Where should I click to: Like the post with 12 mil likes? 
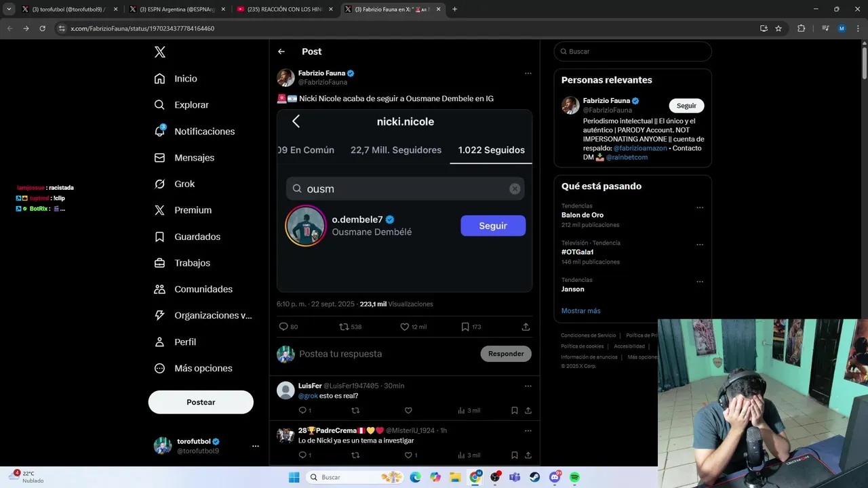pos(405,327)
